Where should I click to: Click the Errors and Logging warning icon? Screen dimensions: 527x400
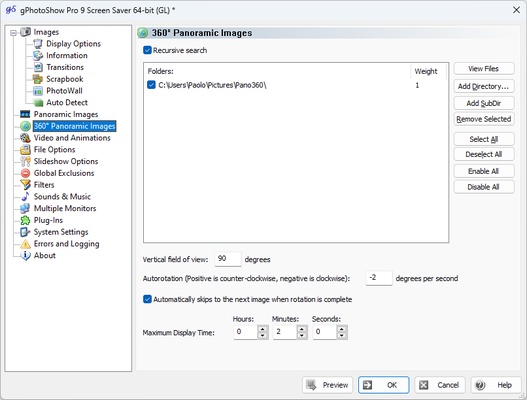(25, 244)
